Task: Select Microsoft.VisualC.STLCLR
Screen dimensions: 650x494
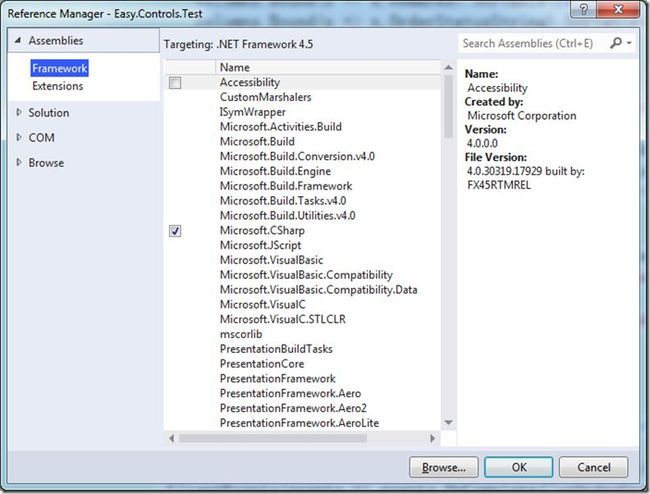Action: coord(283,319)
